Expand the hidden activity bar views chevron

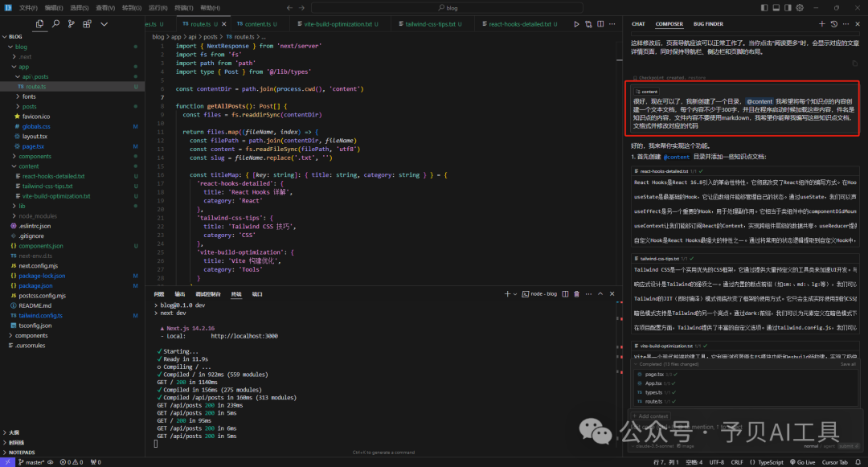tap(104, 24)
